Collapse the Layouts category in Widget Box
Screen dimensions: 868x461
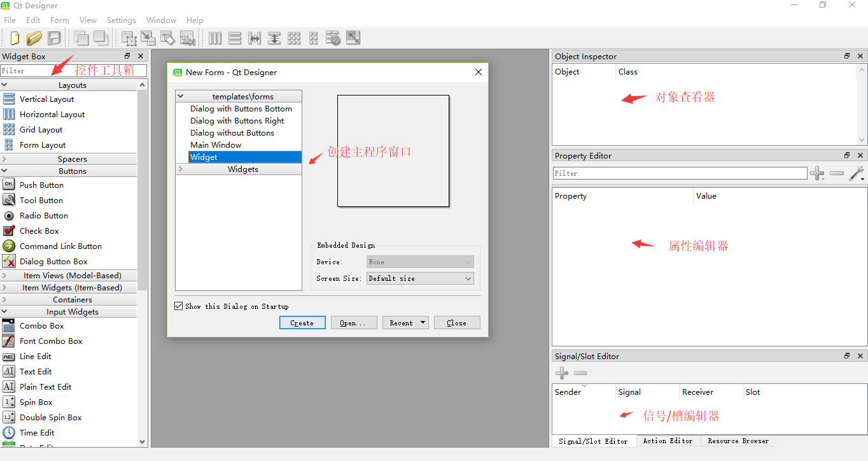pyautogui.click(x=4, y=85)
